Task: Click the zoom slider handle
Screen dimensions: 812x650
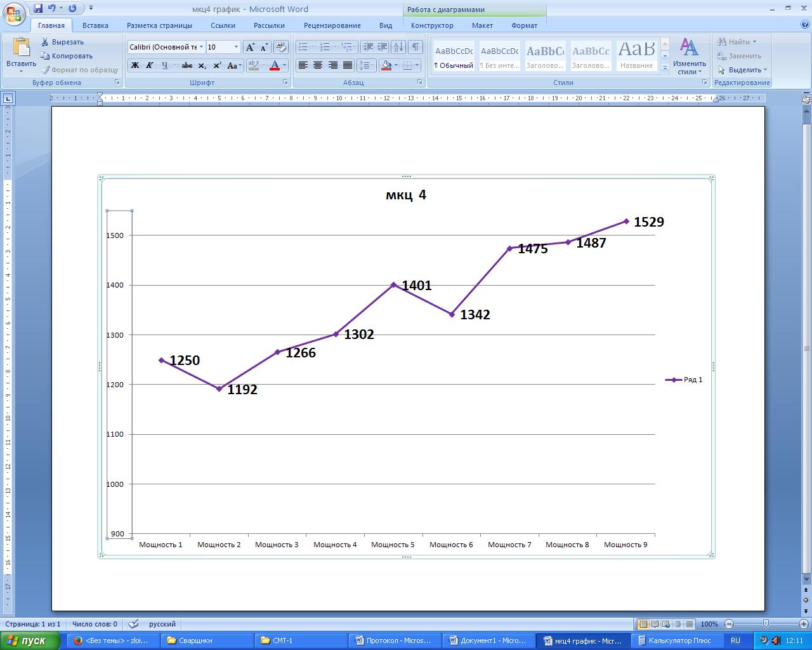Action: pos(766,624)
